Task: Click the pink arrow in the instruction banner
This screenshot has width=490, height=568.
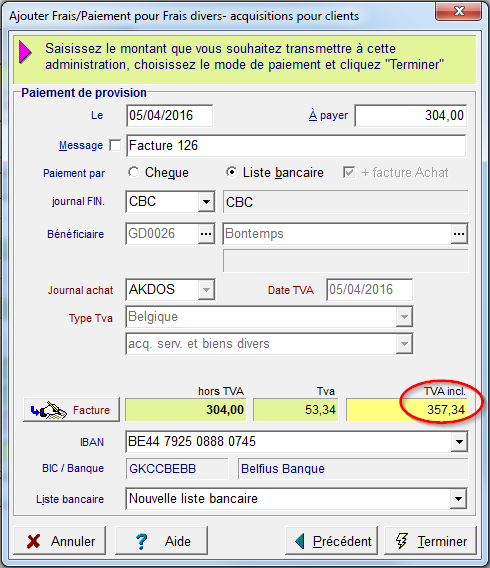Action: coord(25,53)
